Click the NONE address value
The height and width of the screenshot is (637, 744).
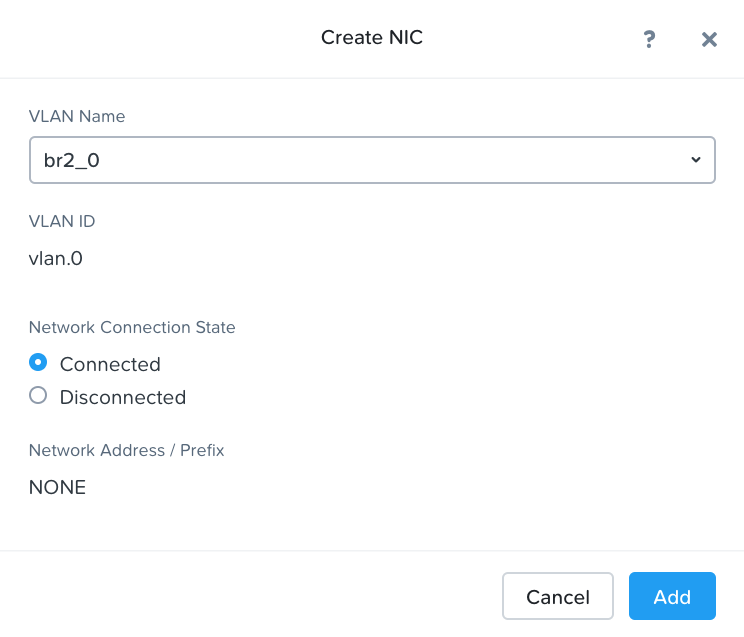pos(57,488)
